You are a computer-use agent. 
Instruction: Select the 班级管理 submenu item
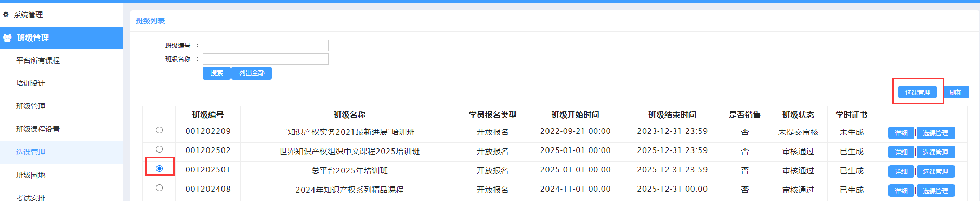tap(31, 106)
